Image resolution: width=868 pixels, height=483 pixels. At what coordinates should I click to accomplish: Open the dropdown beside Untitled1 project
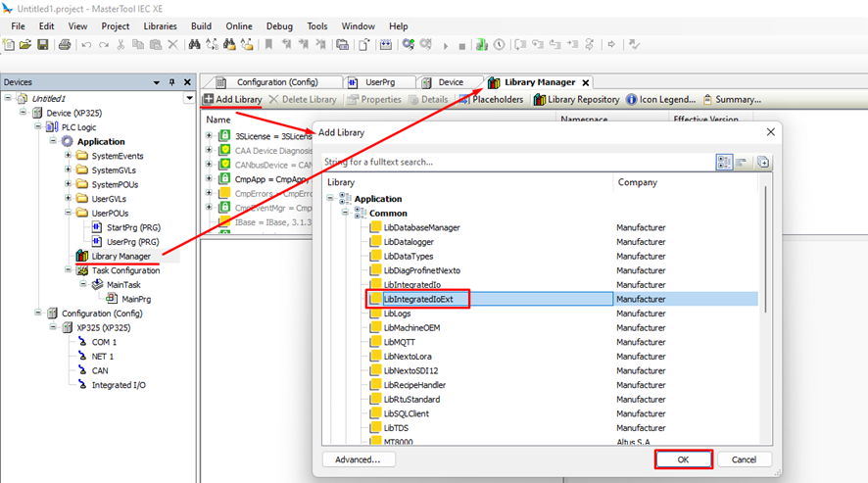coord(189,98)
